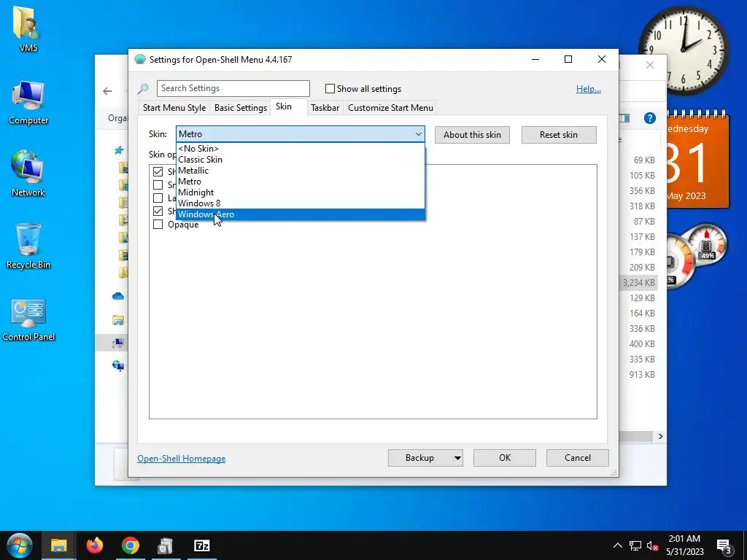The image size is (747, 560).
Task: Choose Windows 8 from skin list
Action: [x=300, y=203]
